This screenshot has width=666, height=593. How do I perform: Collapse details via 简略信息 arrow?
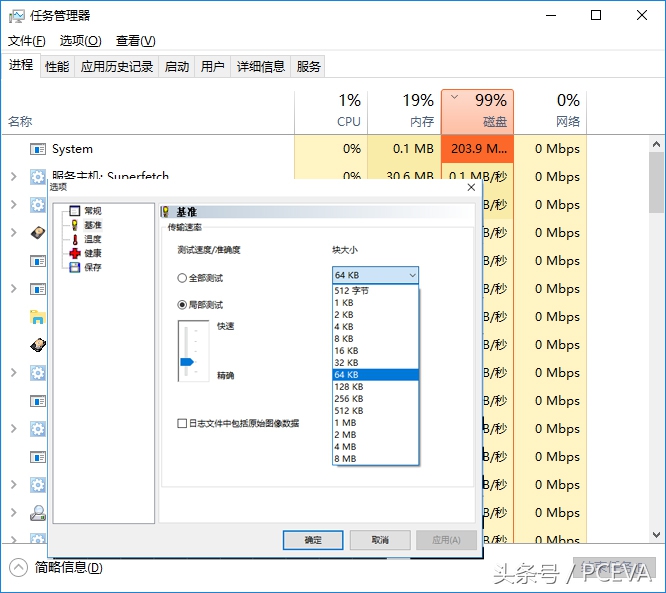(x=18, y=568)
